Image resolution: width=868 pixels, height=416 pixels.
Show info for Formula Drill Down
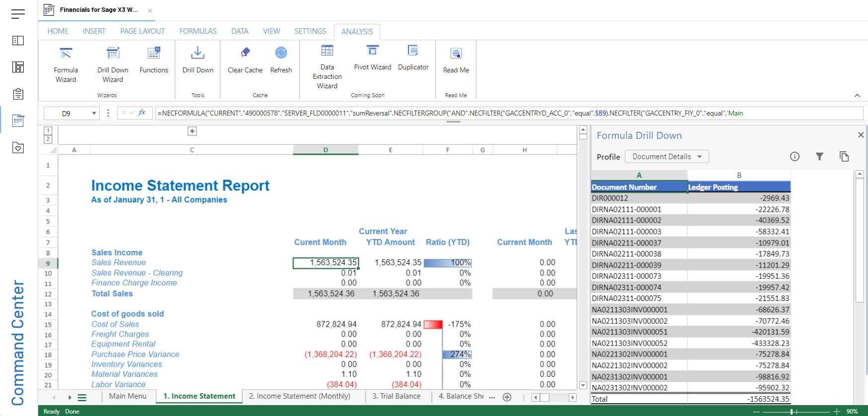tap(795, 157)
